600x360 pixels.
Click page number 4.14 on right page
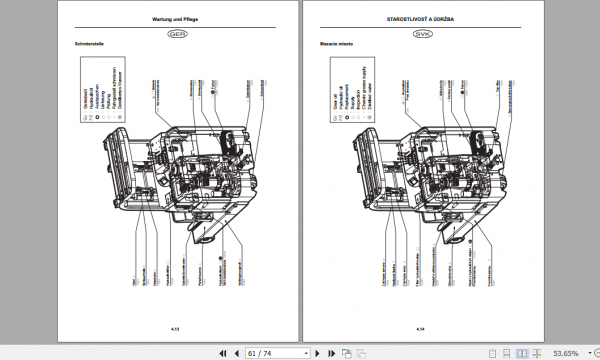click(420, 329)
